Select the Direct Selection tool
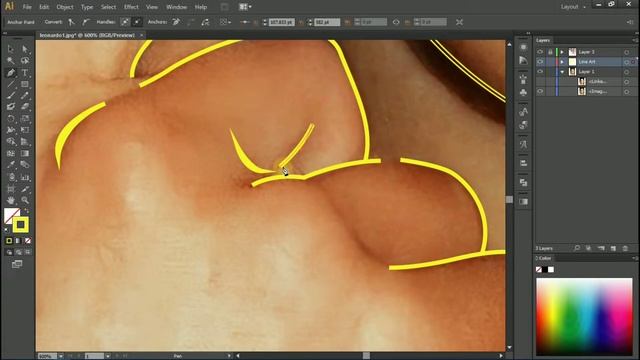Viewport: 640px width, 360px height. [25, 49]
